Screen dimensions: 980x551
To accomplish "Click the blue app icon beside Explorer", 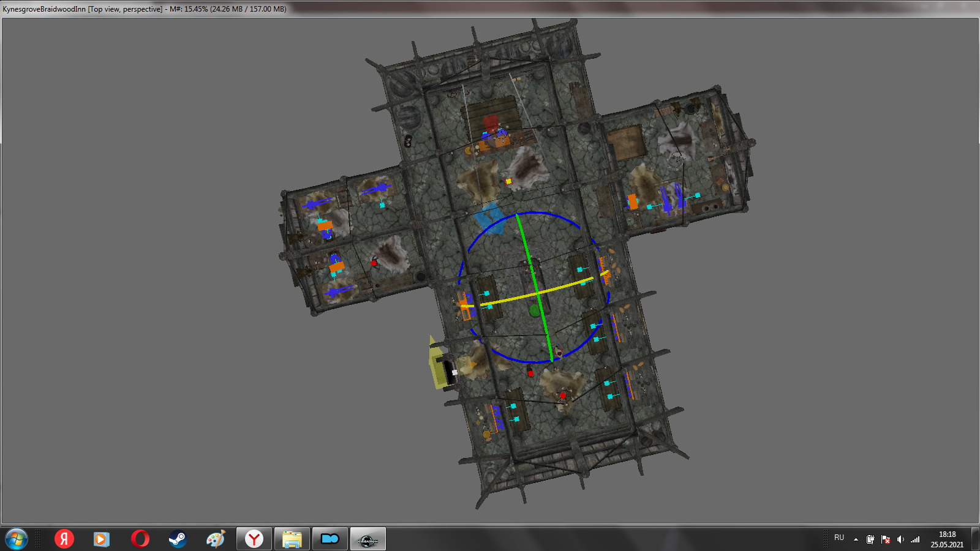I will coord(330,539).
